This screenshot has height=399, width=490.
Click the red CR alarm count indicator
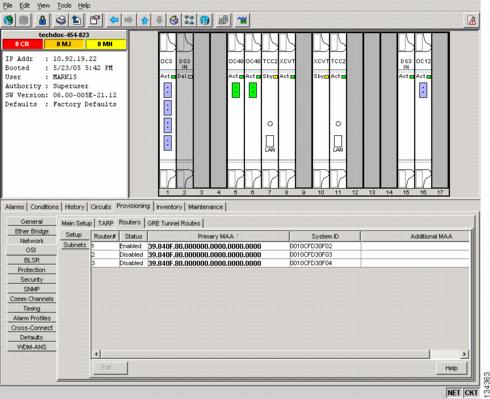click(x=22, y=44)
